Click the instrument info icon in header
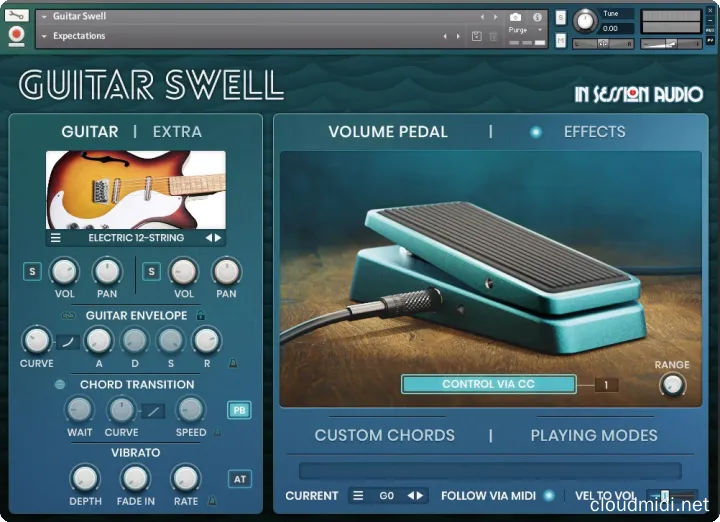 pyautogui.click(x=537, y=17)
